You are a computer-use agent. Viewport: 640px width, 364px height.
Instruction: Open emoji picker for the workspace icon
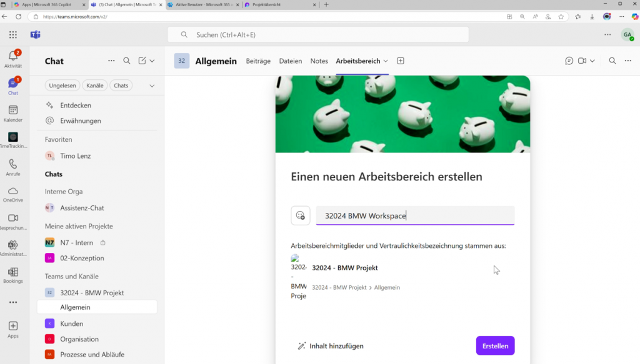pos(301,215)
